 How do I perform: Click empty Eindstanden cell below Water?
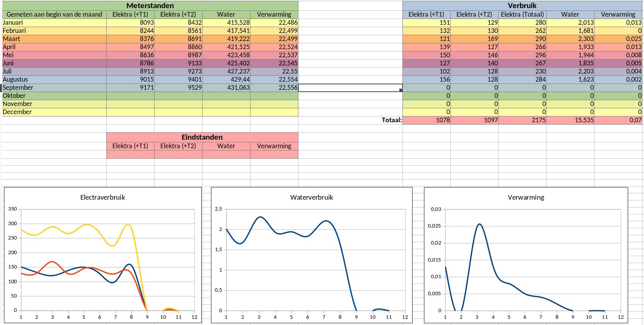click(x=226, y=154)
